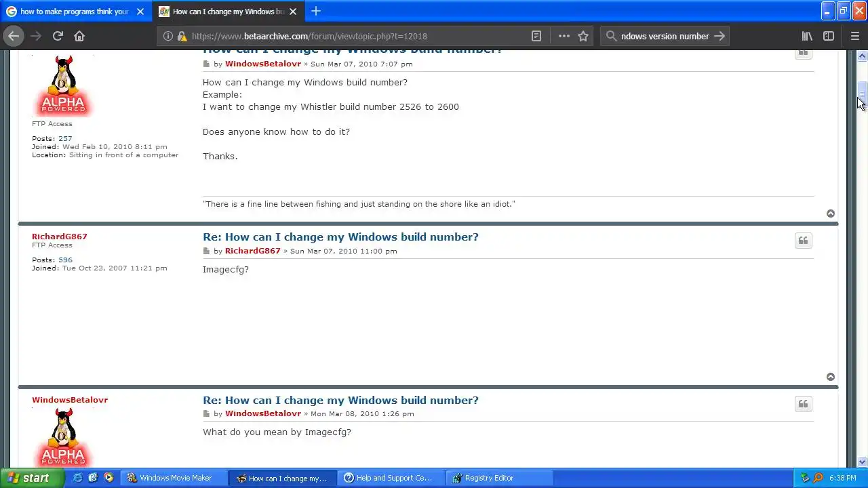Launch Internet Explorer from quick launch

(x=77, y=478)
